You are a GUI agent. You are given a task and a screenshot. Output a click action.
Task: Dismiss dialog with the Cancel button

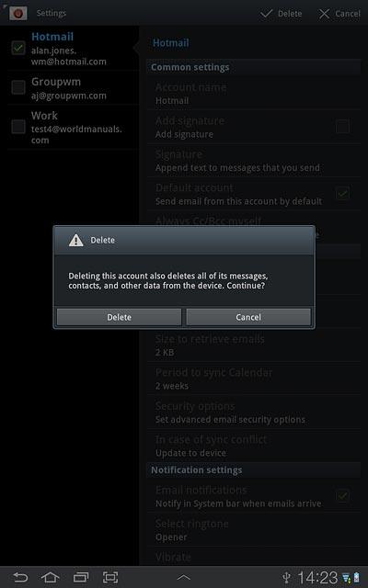(x=248, y=317)
